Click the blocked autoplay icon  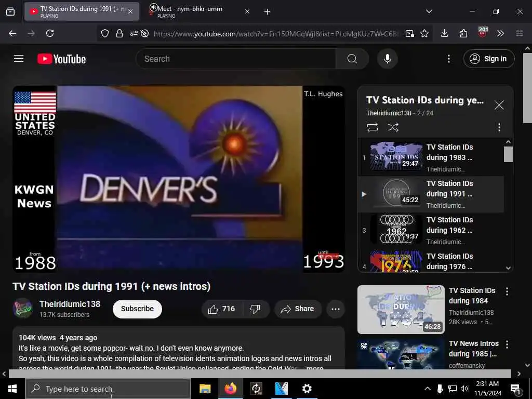pyautogui.click(x=145, y=33)
